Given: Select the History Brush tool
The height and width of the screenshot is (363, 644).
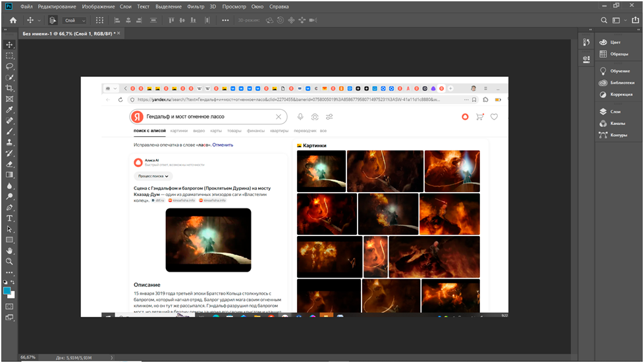Looking at the screenshot, I should pyautogui.click(x=9, y=153).
